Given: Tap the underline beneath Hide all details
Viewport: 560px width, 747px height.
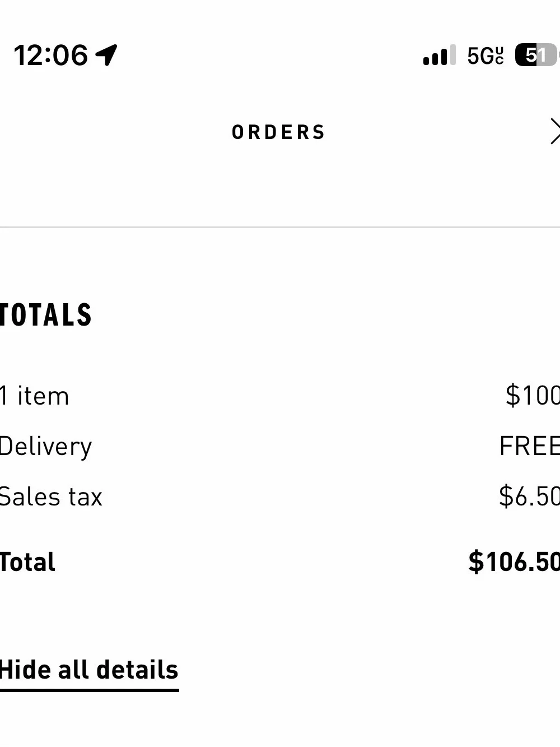Looking at the screenshot, I should [89, 690].
